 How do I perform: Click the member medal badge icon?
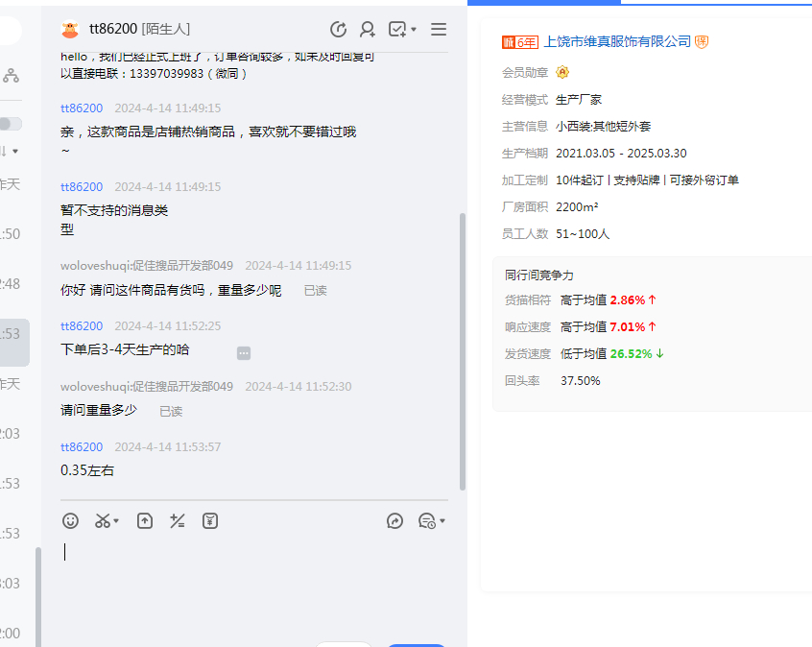click(562, 72)
